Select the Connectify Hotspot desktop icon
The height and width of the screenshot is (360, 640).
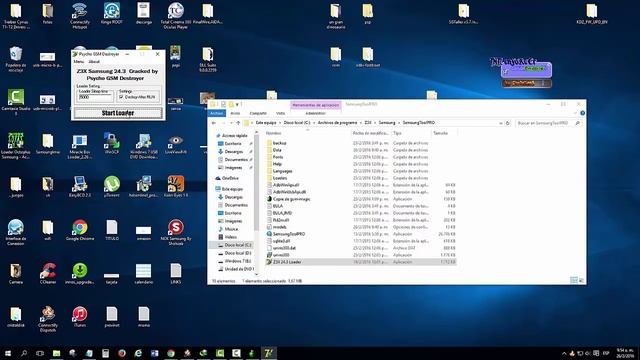pos(80,15)
